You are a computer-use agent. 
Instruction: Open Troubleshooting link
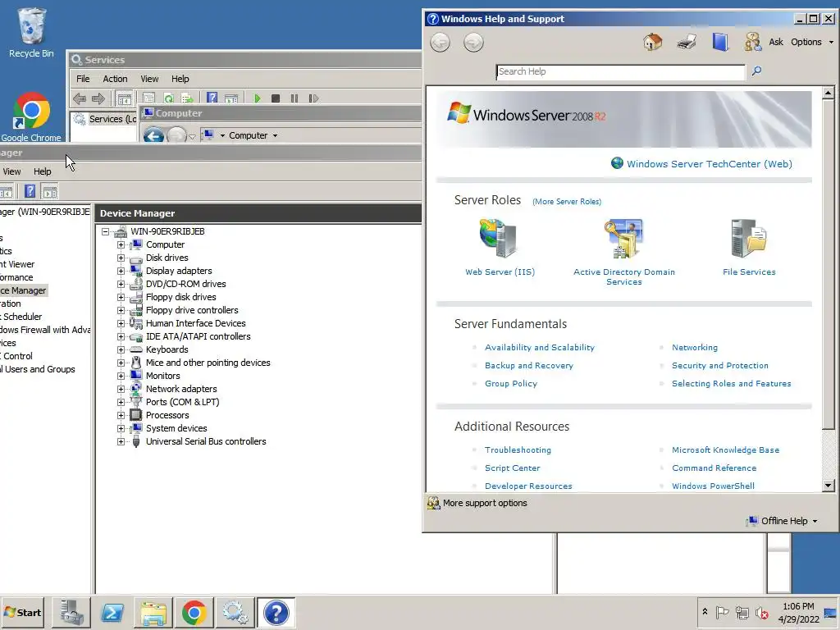point(518,450)
